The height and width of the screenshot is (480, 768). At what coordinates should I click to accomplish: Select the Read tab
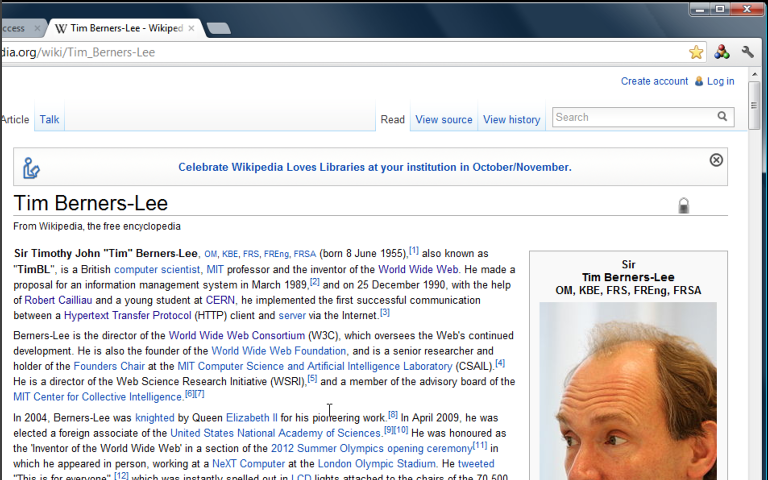coord(393,120)
